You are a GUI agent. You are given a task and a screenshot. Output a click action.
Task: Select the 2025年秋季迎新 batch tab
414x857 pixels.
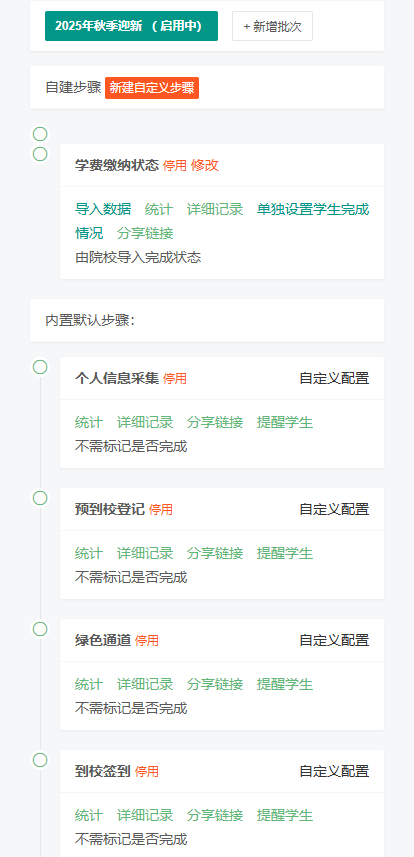click(131, 26)
